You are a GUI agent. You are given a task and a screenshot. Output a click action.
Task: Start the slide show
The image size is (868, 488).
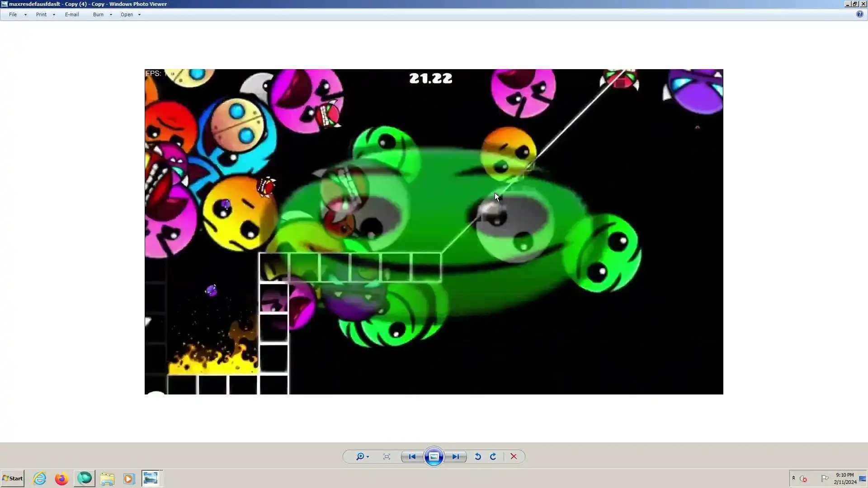click(434, 456)
